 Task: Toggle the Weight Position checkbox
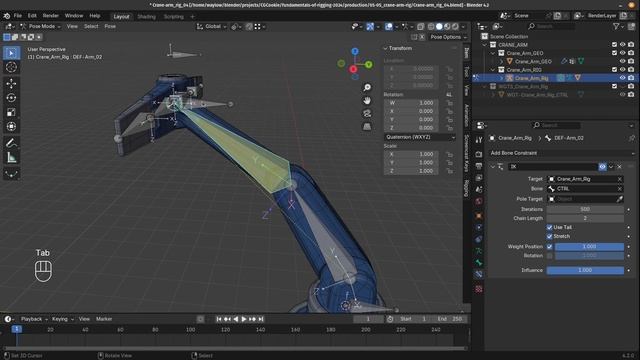[x=549, y=247]
